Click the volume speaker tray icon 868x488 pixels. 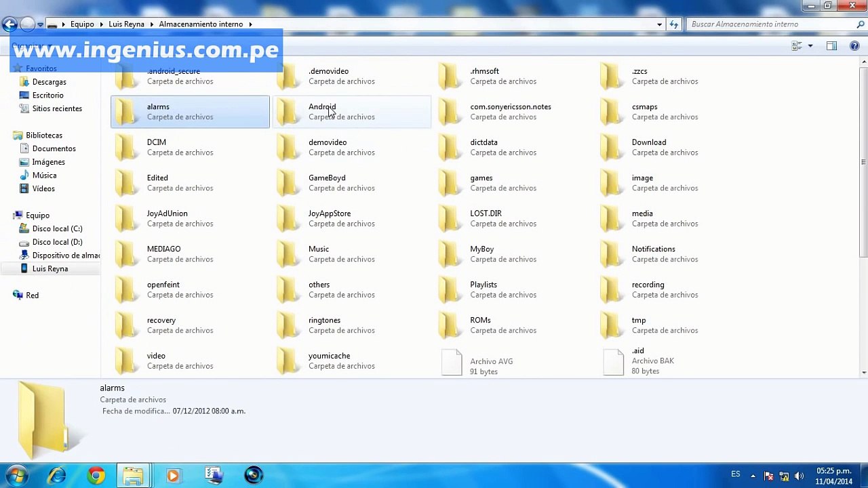coord(799,476)
